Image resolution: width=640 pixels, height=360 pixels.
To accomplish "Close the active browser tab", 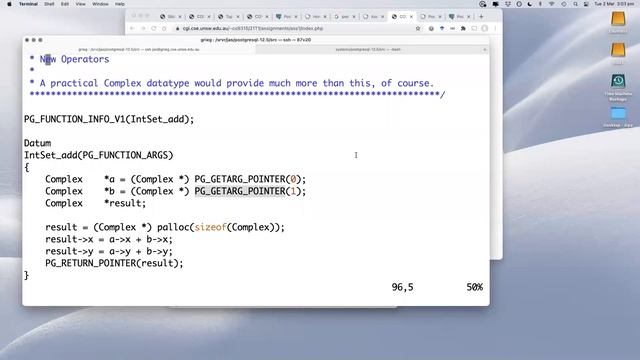I will [411, 17].
